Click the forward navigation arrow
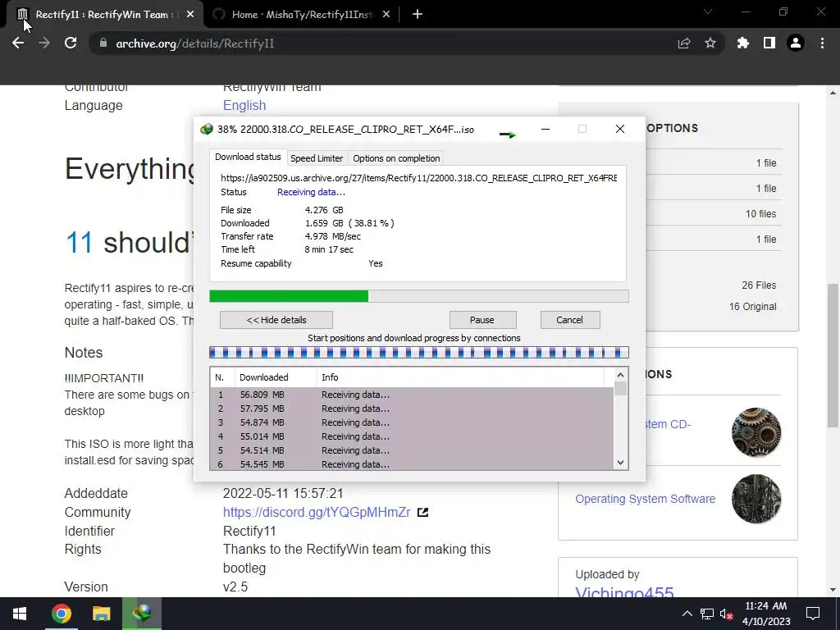The image size is (840, 630). click(x=44, y=43)
